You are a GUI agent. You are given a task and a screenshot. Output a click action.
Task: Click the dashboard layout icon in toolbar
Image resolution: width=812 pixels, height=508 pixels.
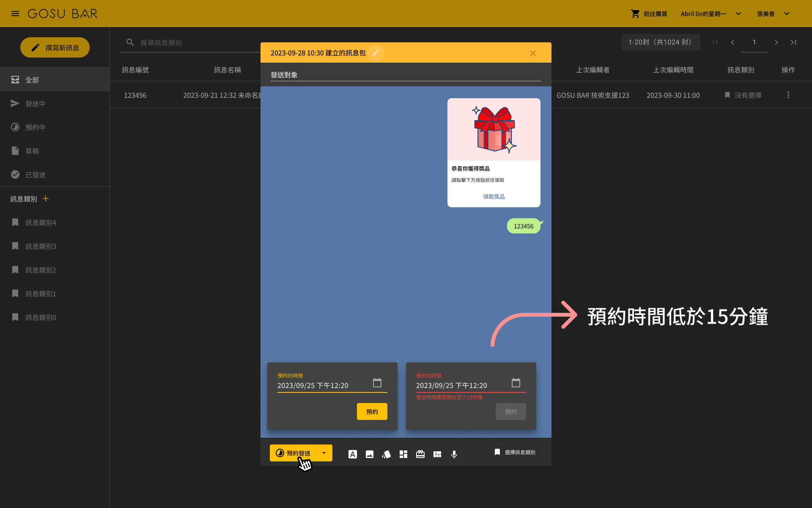pos(403,454)
